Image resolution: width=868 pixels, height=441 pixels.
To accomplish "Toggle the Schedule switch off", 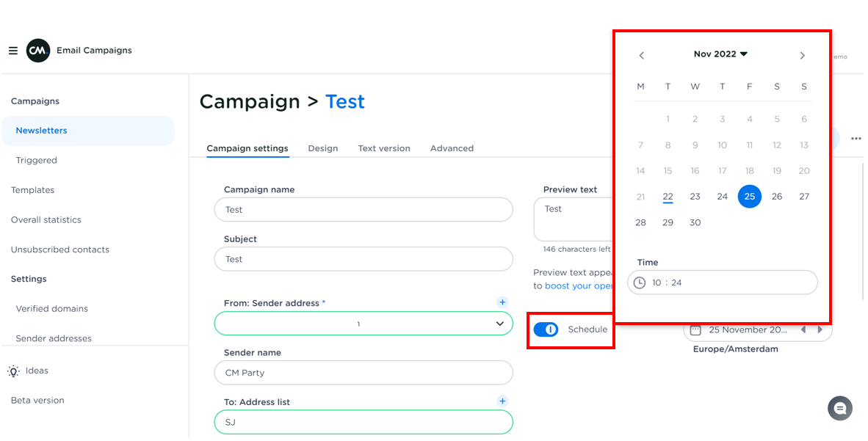I will coord(546,329).
